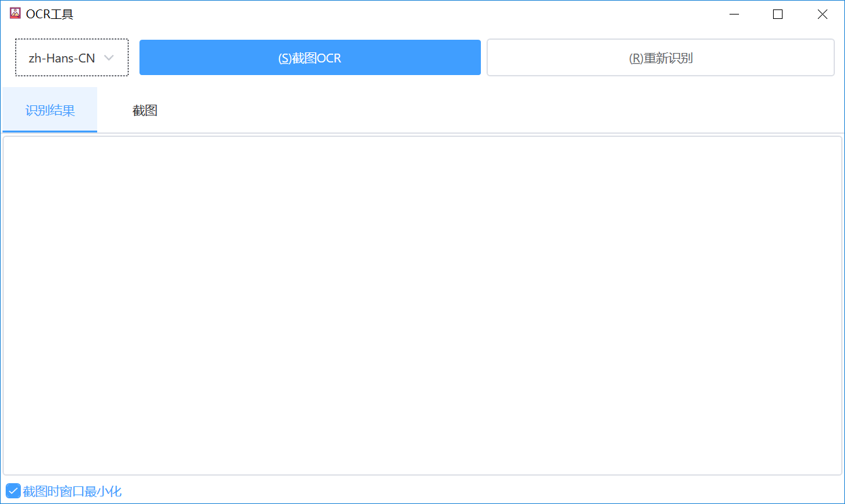The width and height of the screenshot is (845, 504).
Task: Minimize the OCR工具 window
Action: point(733,14)
